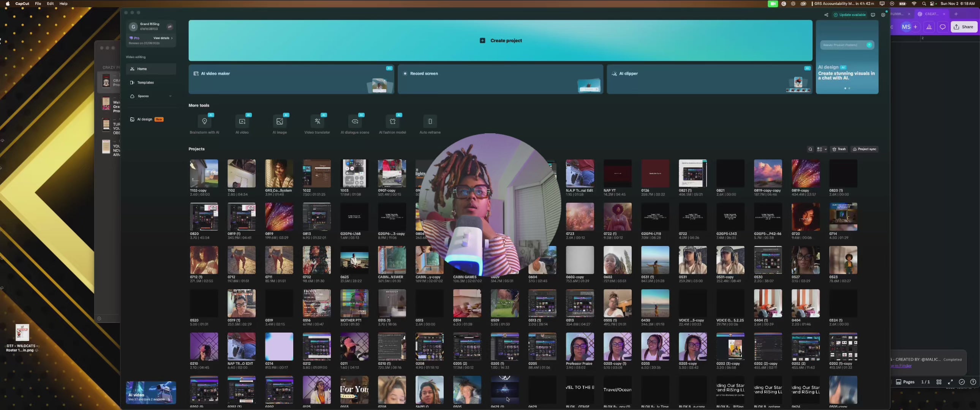Viewport: 980px width, 410px height.
Task: Open the Brainstorm with AI tool
Action: tap(204, 122)
